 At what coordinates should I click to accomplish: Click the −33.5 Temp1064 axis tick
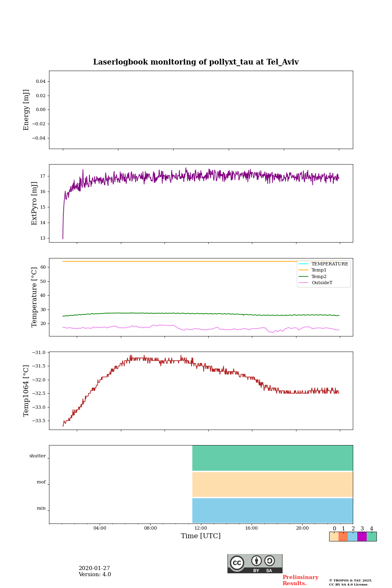(x=39, y=421)
